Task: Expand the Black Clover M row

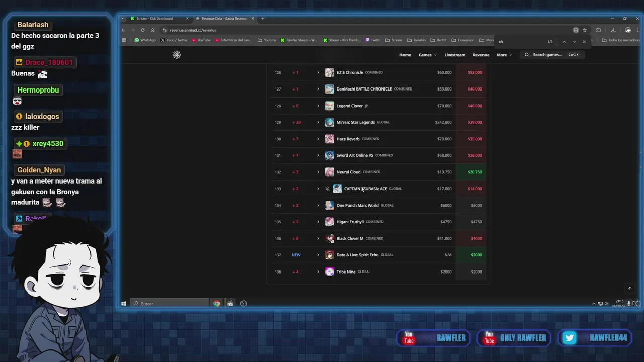Action: 318,238
